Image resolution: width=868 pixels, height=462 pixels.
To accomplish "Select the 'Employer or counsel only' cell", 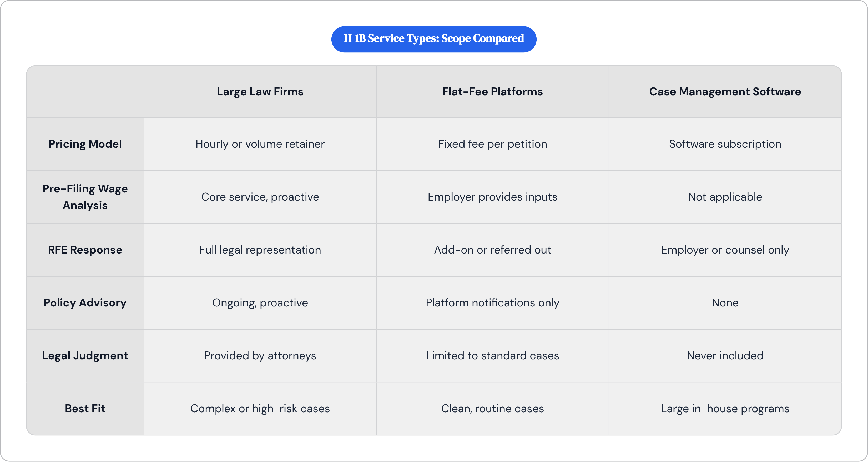I will (725, 250).
